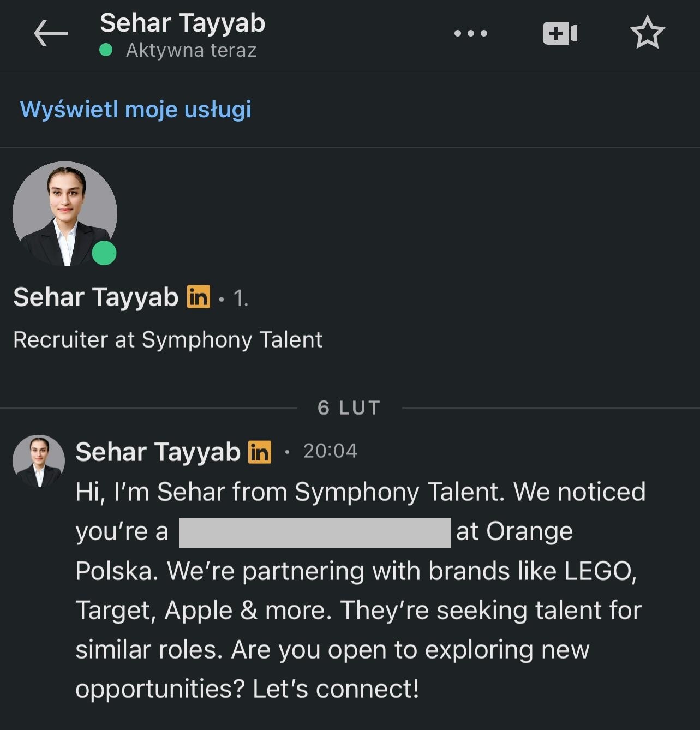This screenshot has width=700, height=730.
Task: Click the Aktywna teraz status text
Action: [x=191, y=51]
